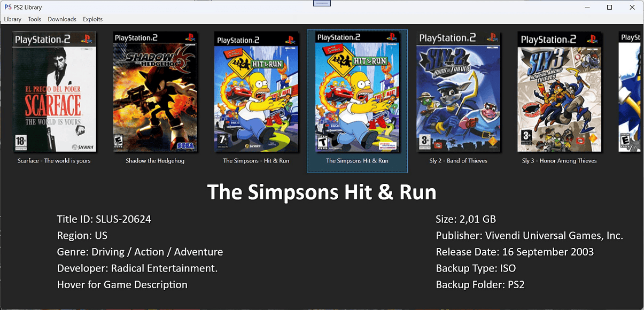Open the Library menu

(13, 19)
